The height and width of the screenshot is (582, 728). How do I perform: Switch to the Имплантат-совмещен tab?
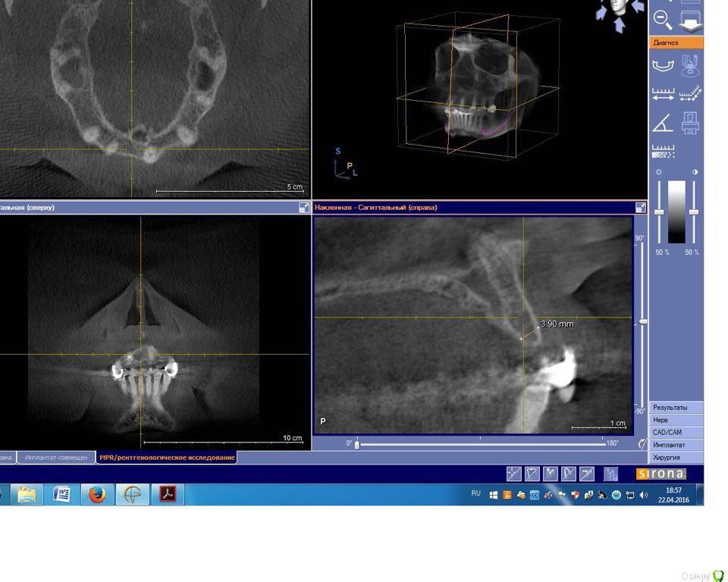click(57, 457)
